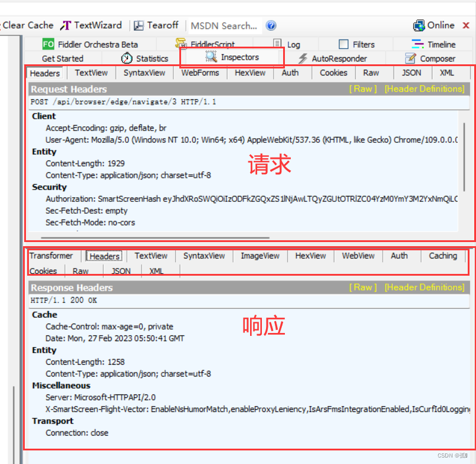Click the Composer pencil icon
Image resolution: width=476 pixels, height=464 pixels.
(411, 58)
